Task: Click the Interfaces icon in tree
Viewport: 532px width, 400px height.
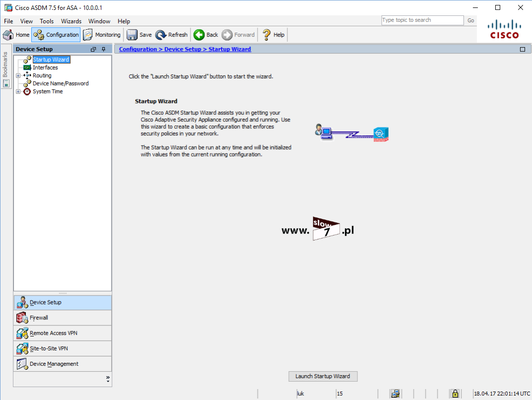Action: point(27,67)
